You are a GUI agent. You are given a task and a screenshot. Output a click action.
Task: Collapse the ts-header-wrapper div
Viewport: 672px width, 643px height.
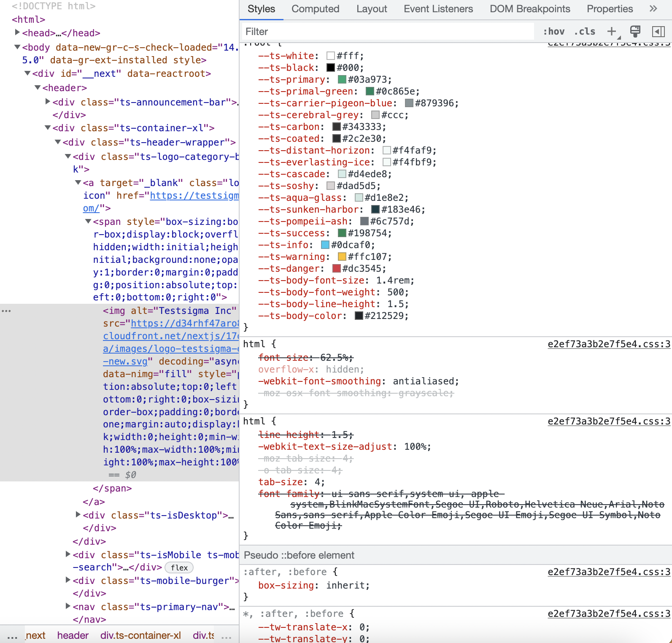click(58, 142)
